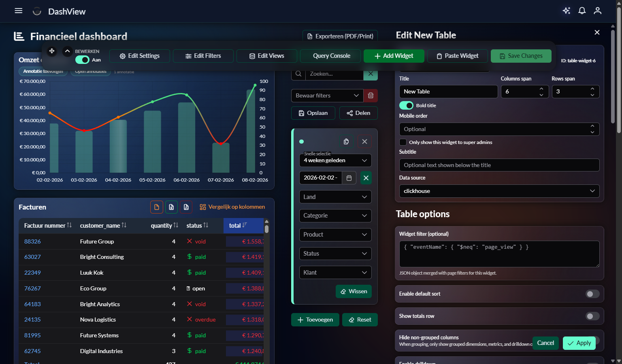Open the Snelle selectie dropdown
Viewport: 622px width, 364px height.
tap(335, 160)
